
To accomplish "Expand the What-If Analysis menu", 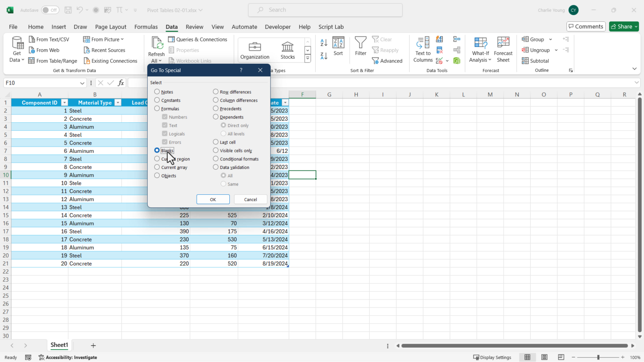I will point(480,49).
